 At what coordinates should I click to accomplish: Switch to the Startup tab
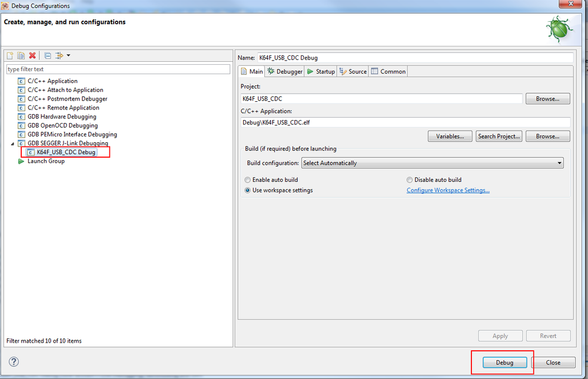click(321, 72)
